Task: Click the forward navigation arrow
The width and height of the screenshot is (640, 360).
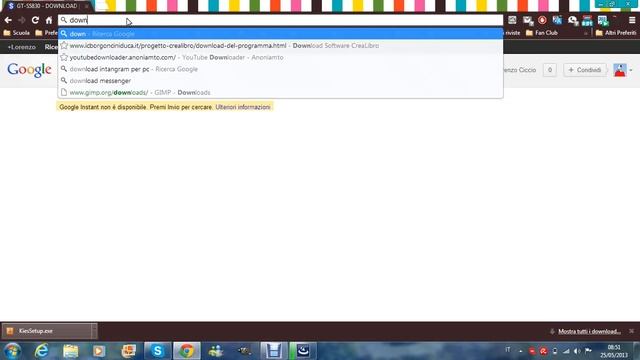Action: (22, 20)
